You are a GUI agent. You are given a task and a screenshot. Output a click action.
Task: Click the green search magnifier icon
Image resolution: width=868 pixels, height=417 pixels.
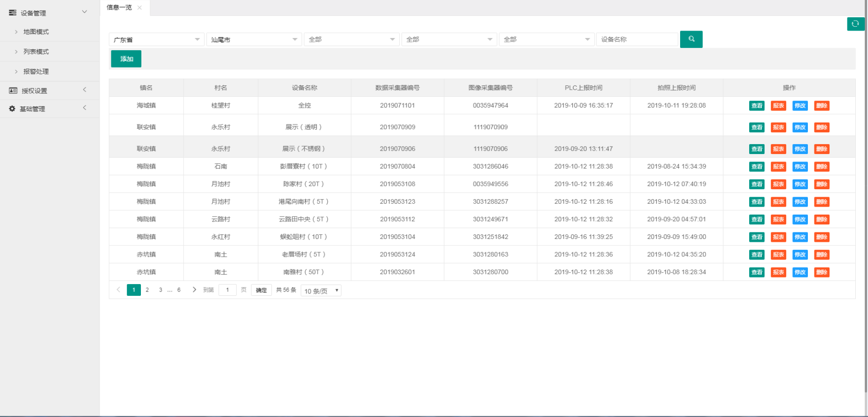tap(691, 39)
